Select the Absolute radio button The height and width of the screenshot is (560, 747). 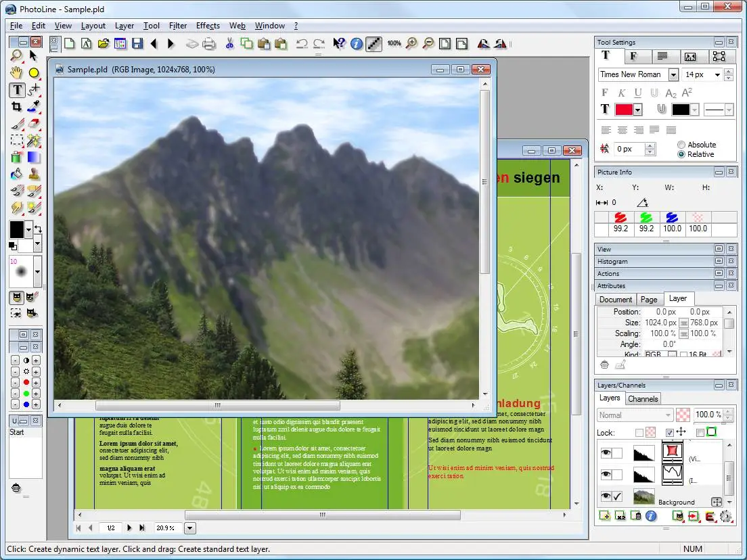click(681, 145)
